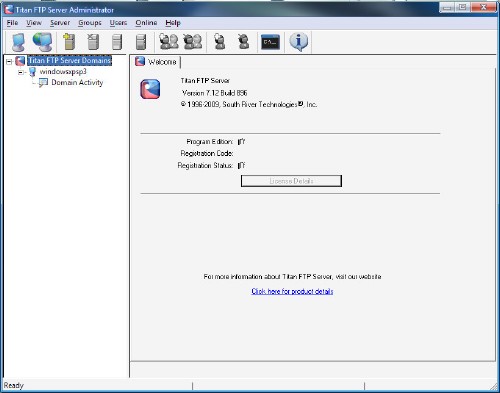Click the delete server icon with X mark
500x393 pixels.
click(93, 42)
